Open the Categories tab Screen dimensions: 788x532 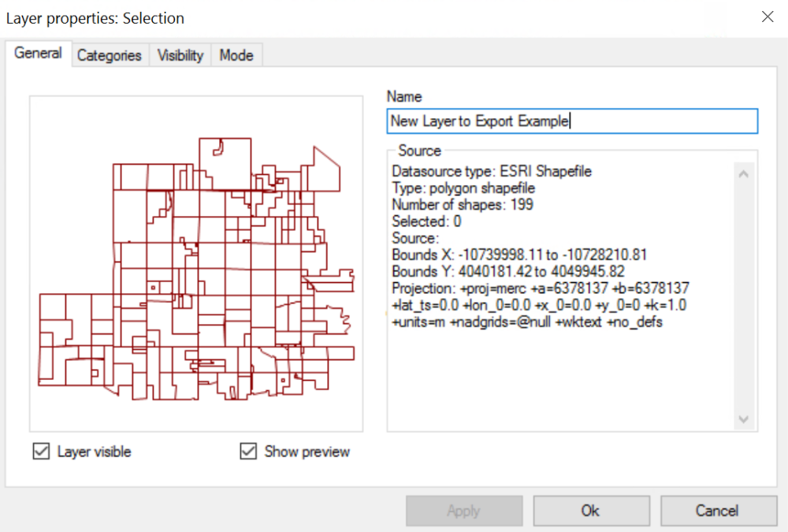pos(109,55)
